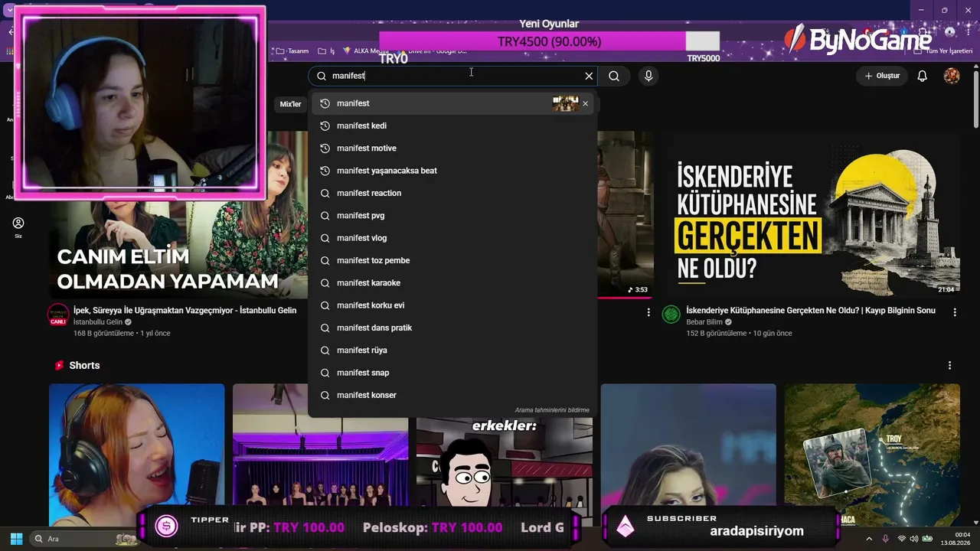
Task: Select the Mix'ler filter chip
Action: 290,104
